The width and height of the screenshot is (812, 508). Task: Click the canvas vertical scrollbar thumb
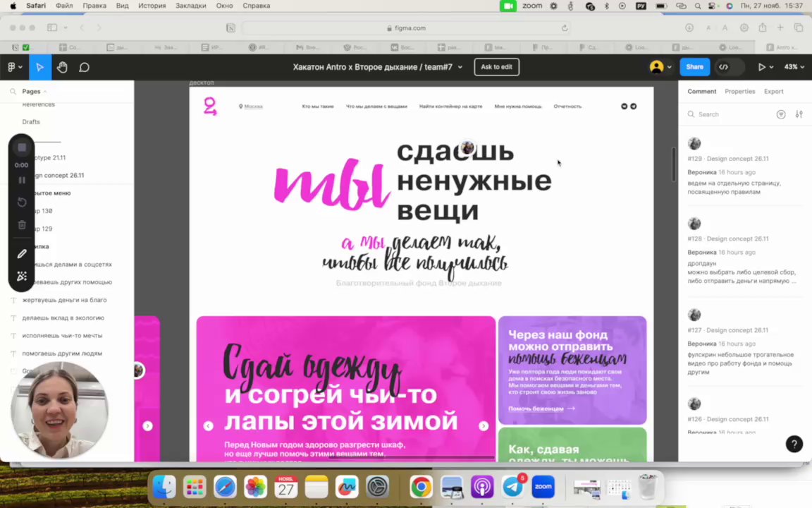(x=674, y=164)
